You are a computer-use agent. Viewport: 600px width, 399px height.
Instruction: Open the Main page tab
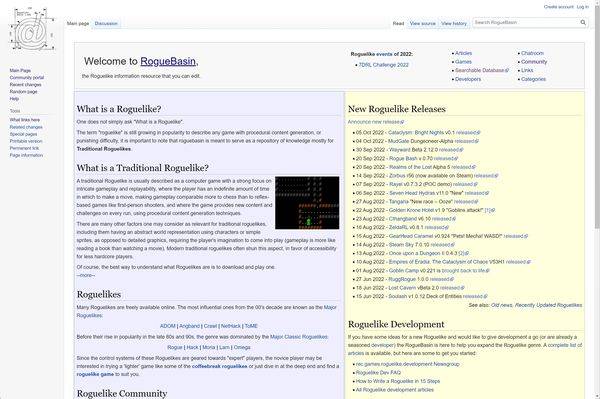78,24
